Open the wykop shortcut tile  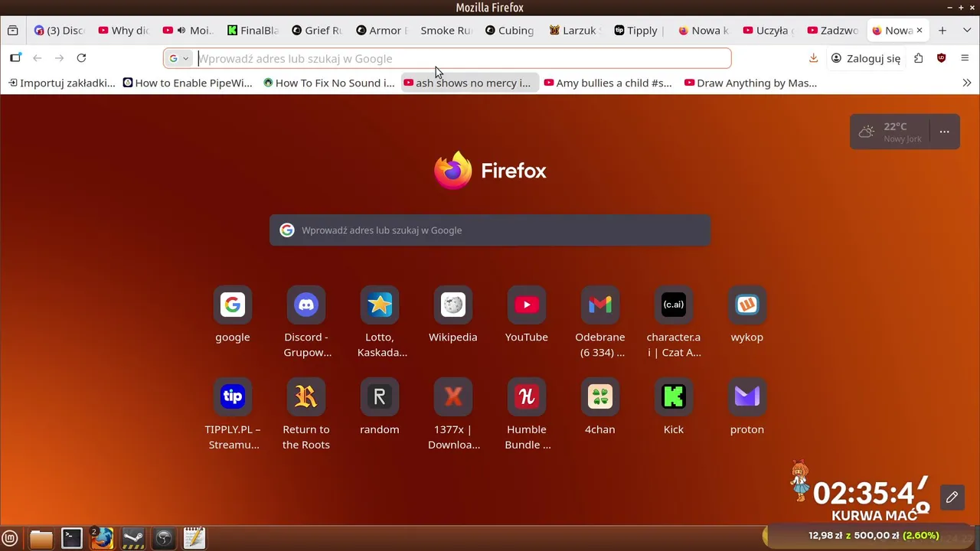point(747,305)
